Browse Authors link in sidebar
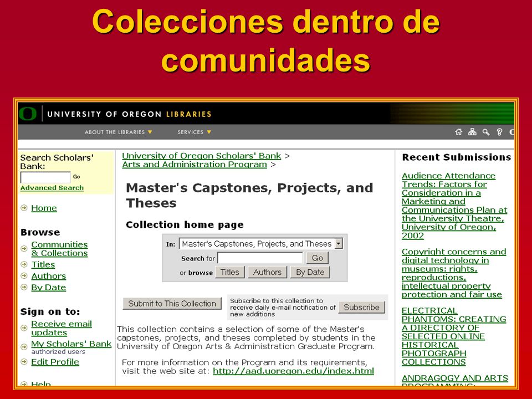Screen dimensions: 532x399 coord(49,276)
